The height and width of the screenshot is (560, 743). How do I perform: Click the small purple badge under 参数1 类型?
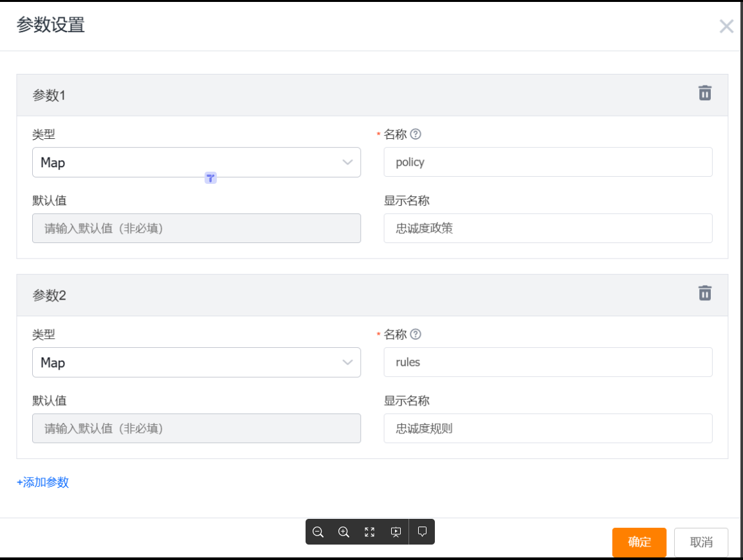[x=210, y=178]
